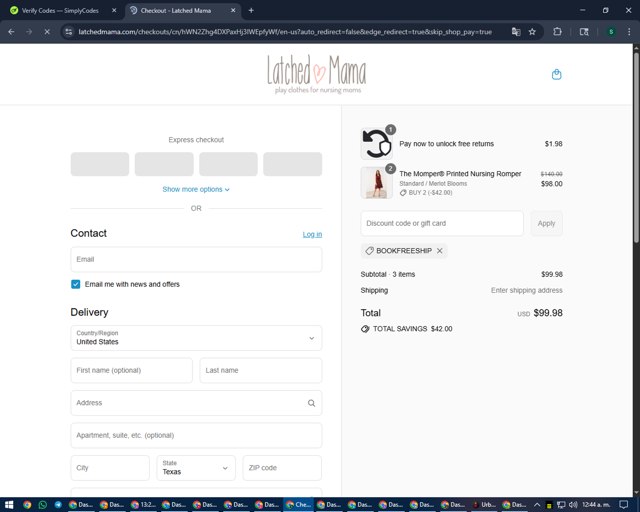
Task: Click the ZIP code field
Action: click(282, 467)
